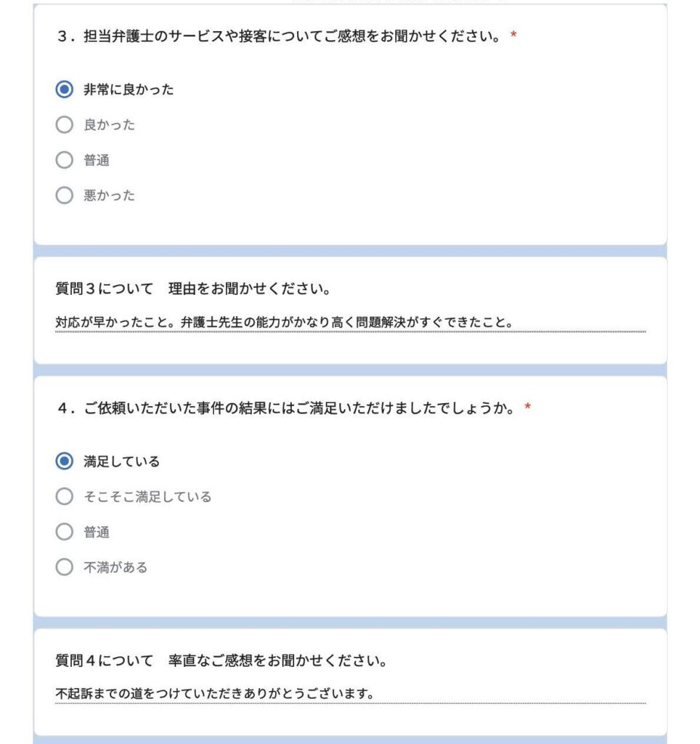The width and height of the screenshot is (700, 744).
Task: Click the 良かった option label text
Action: 109,125
